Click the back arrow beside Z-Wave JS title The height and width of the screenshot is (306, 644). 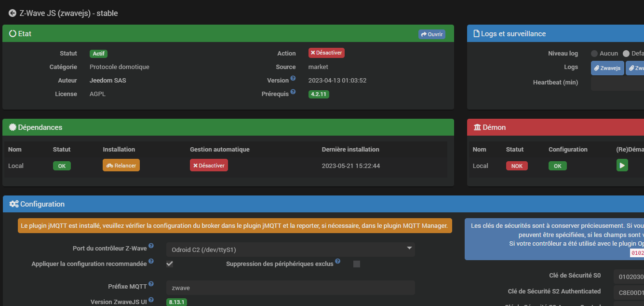pos(13,14)
